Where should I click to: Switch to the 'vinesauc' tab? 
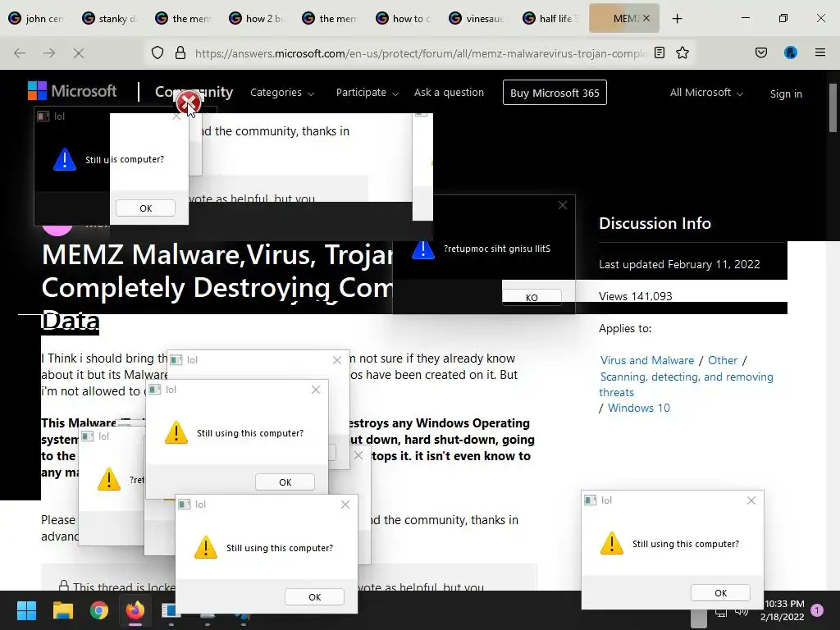coord(477,18)
